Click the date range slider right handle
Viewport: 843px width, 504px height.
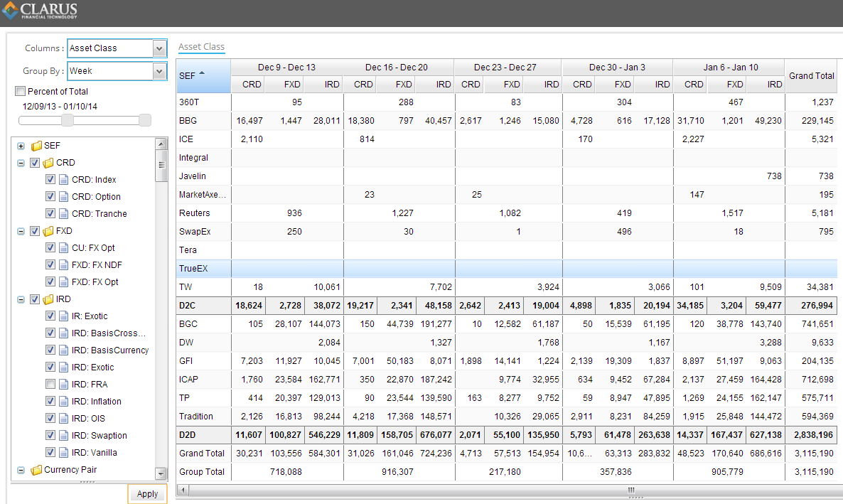click(x=144, y=120)
